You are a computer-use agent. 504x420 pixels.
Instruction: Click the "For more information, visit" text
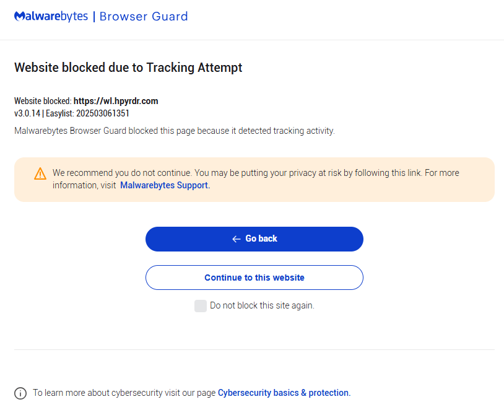pyautogui.click(x=84, y=185)
